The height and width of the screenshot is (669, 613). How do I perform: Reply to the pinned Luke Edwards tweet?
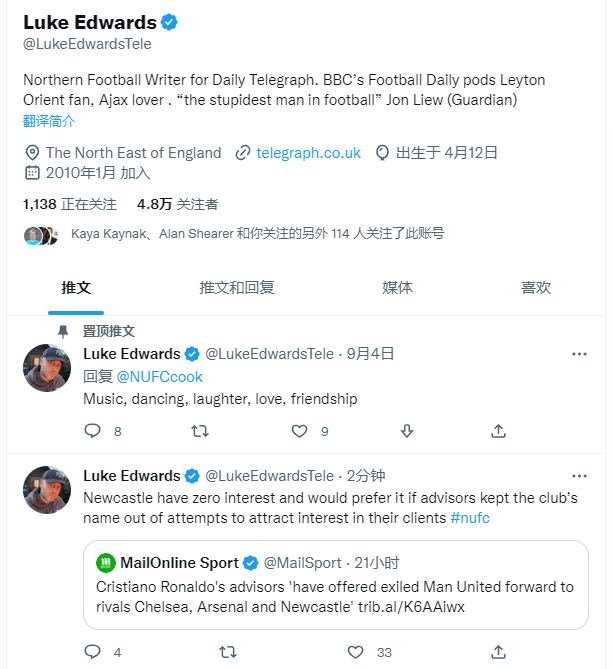coord(92,431)
